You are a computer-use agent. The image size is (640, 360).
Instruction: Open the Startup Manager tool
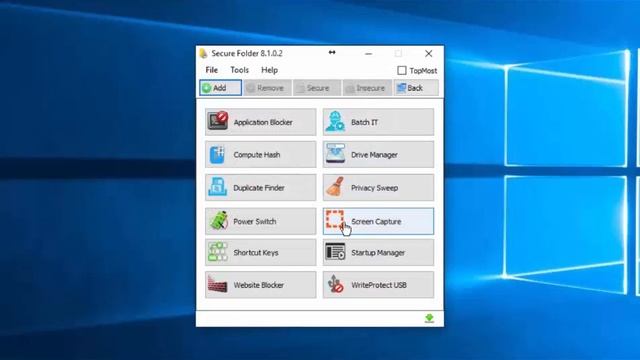[378, 252]
